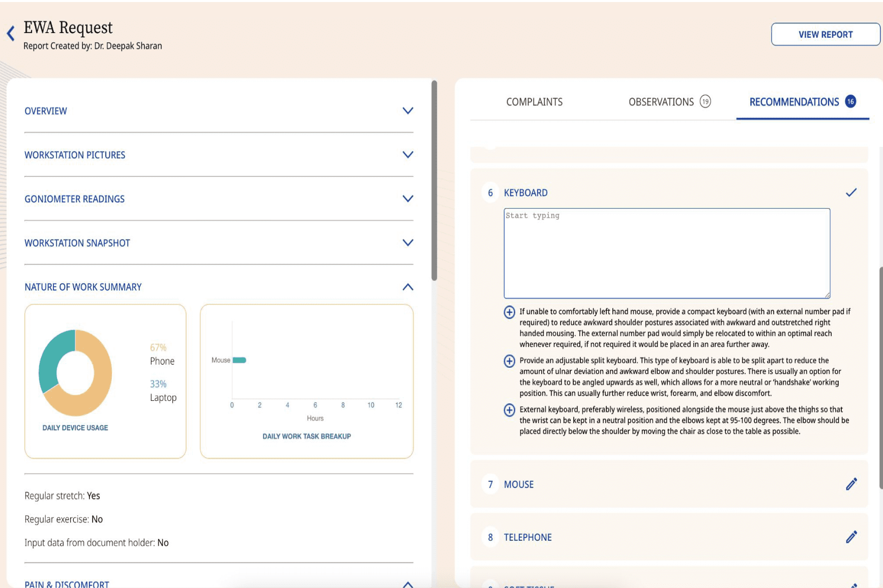
Task: Click the right panel vertical scrollbar
Action: (x=880, y=377)
